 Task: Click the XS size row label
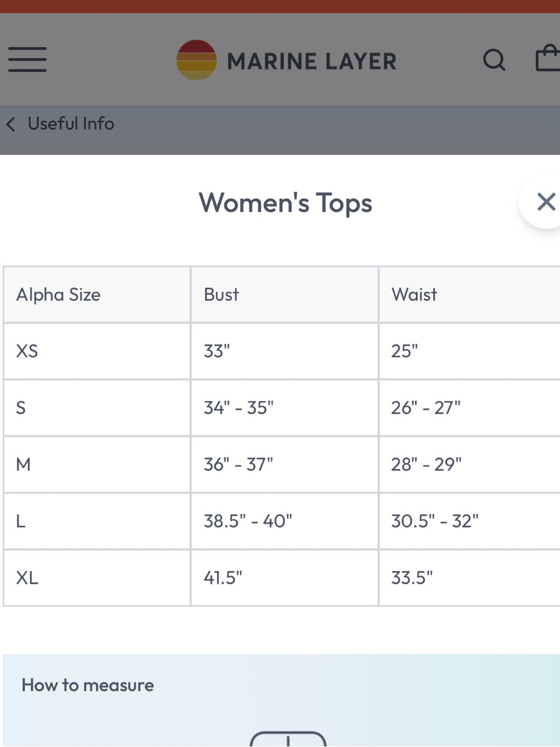[x=27, y=351]
